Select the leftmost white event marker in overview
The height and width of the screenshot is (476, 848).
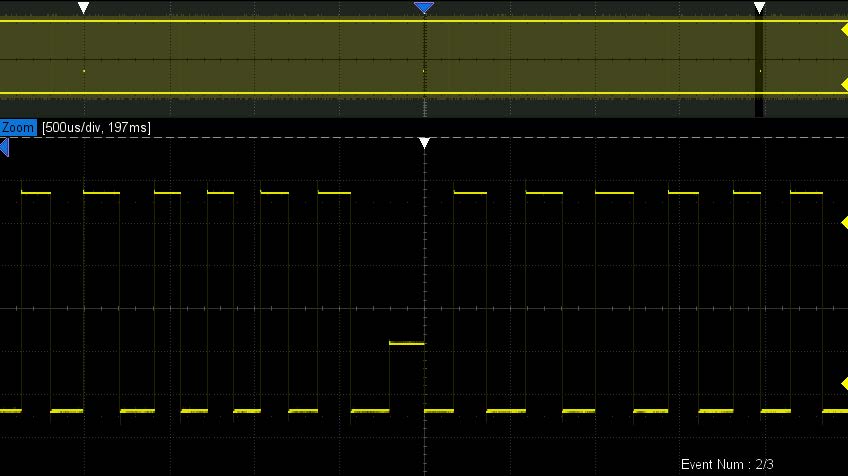[x=84, y=8]
